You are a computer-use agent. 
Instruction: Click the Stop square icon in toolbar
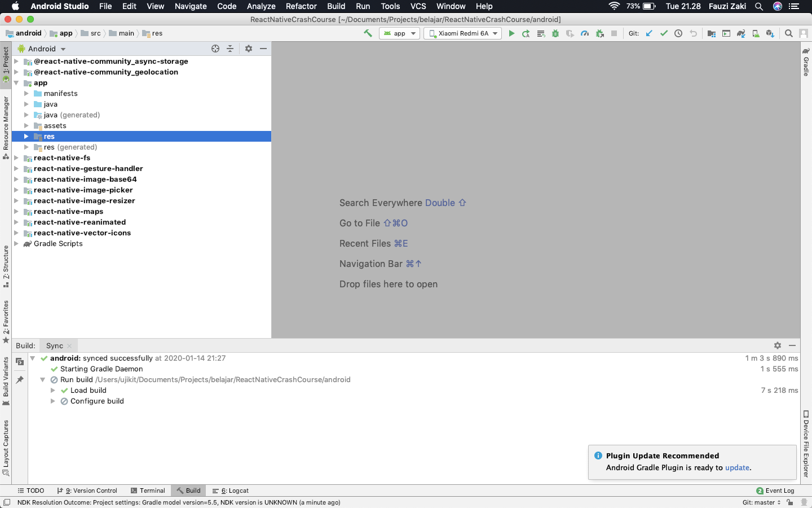(x=614, y=33)
